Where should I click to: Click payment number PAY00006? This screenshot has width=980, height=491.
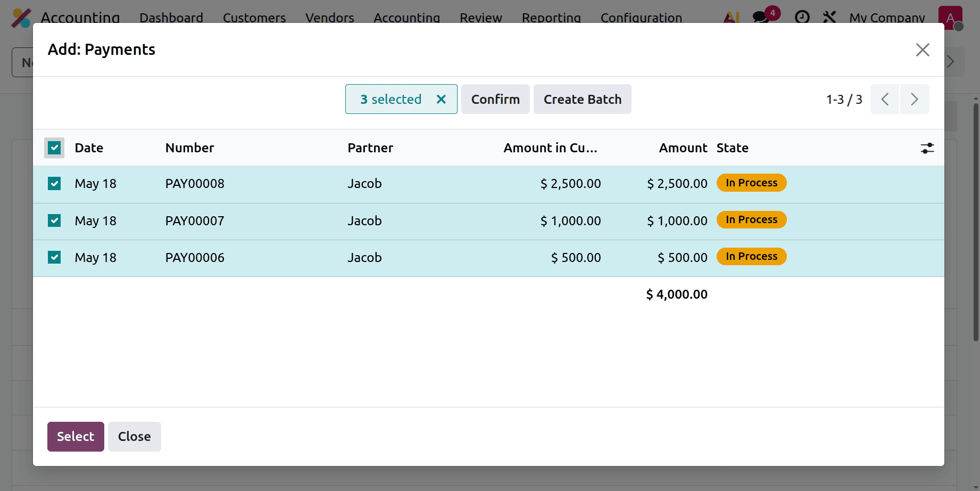[x=195, y=257]
